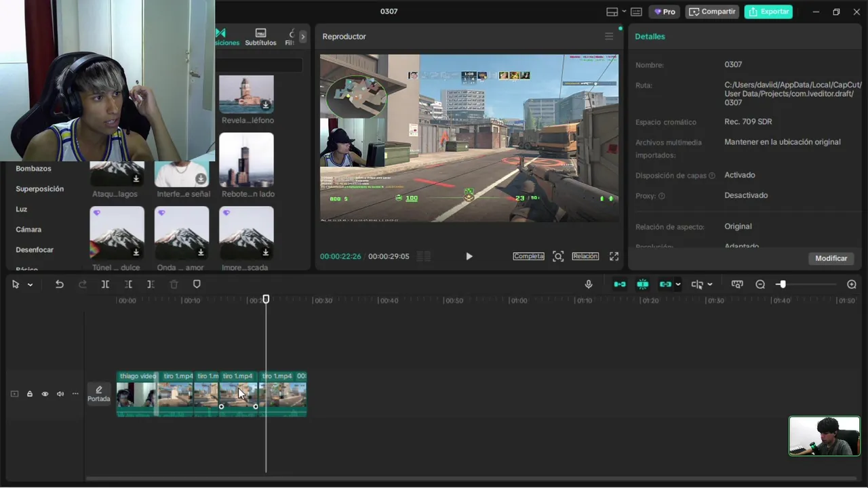
Task: Open the Portada cover editor
Action: tap(99, 394)
